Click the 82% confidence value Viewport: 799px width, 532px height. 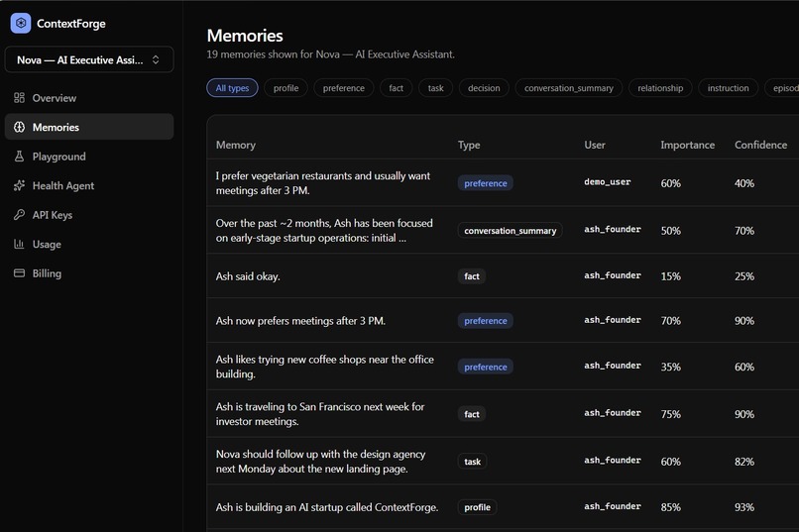tap(744, 462)
